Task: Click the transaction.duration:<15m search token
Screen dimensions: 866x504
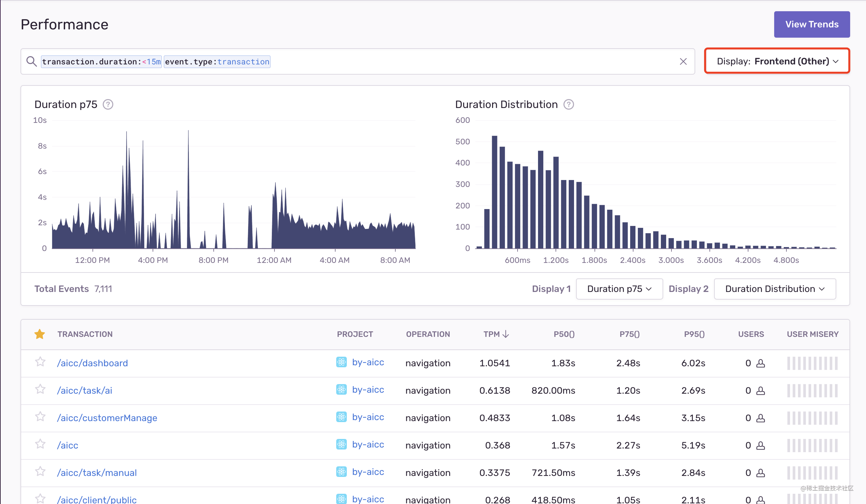Action: pyautogui.click(x=101, y=61)
